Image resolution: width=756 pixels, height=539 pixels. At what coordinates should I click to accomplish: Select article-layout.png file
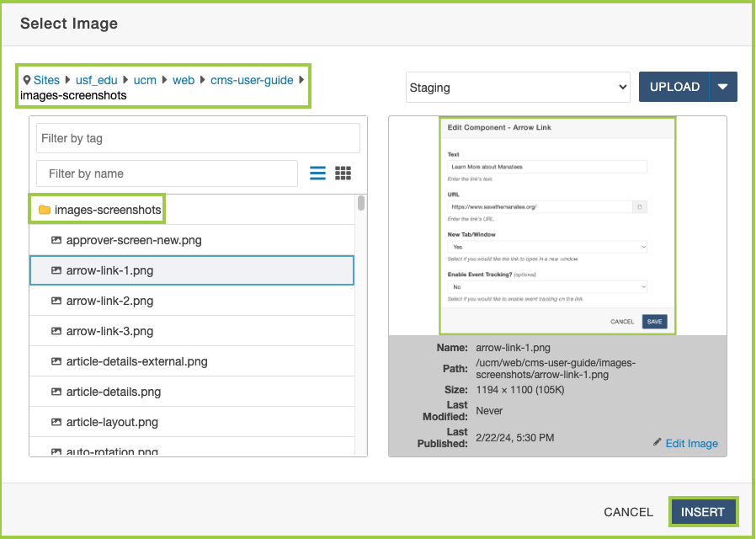[x=192, y=422]
